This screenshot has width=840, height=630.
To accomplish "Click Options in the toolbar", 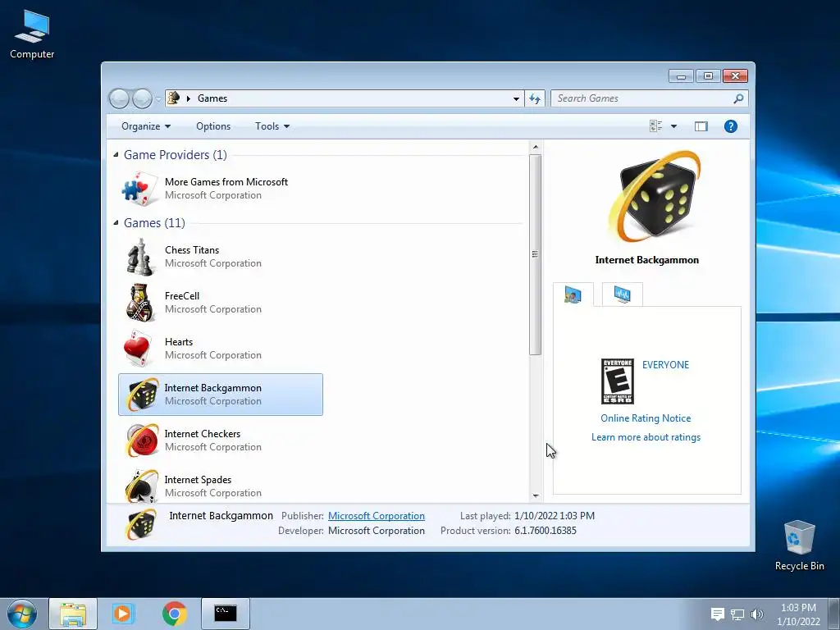I will coord(213,126).
